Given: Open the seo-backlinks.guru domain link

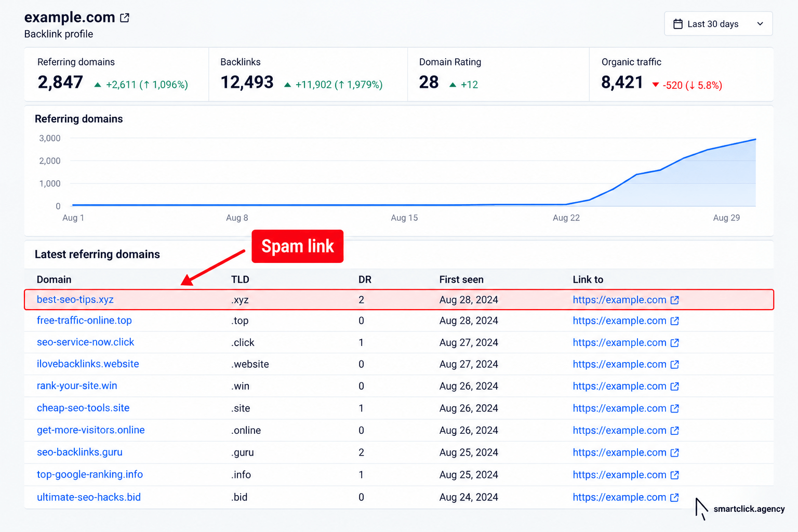Looking at the screenshot, I should coord(79,452).
